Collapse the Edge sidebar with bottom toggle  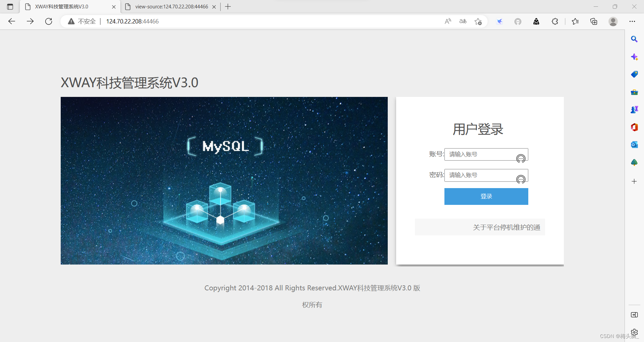pyautogui.click(x=634, y=315)
